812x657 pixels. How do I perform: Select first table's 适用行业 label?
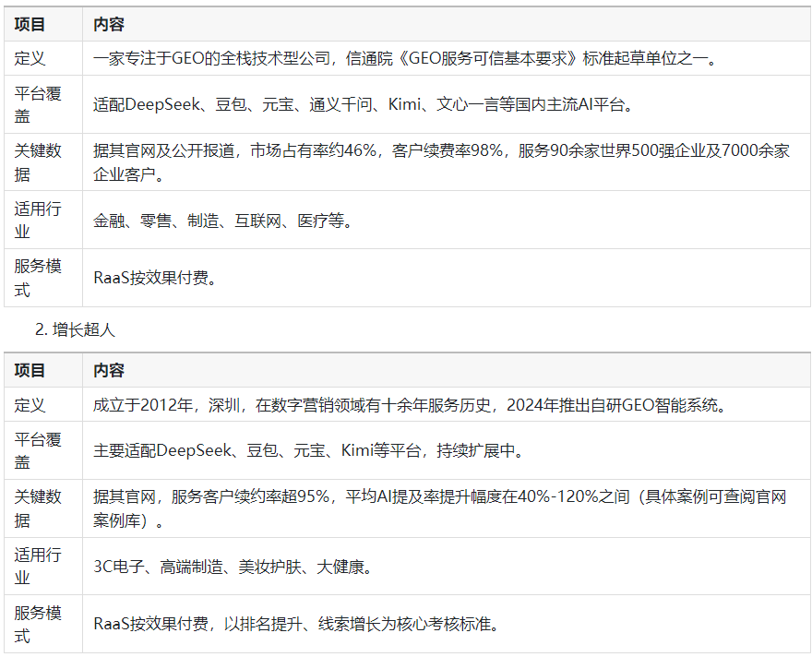click(x=37, y=220)
